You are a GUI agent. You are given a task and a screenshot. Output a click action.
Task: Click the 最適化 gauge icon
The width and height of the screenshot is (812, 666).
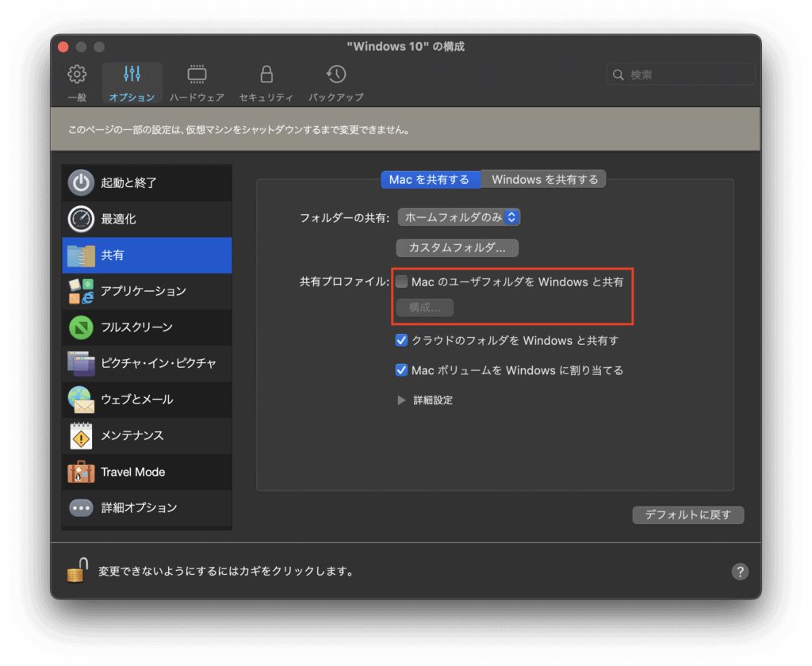click(81, 219)
